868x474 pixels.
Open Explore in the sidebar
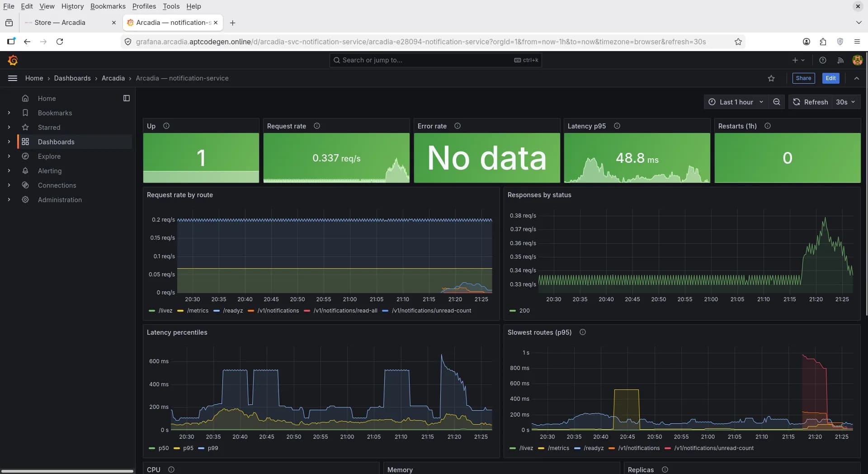[x=49, y=156]
